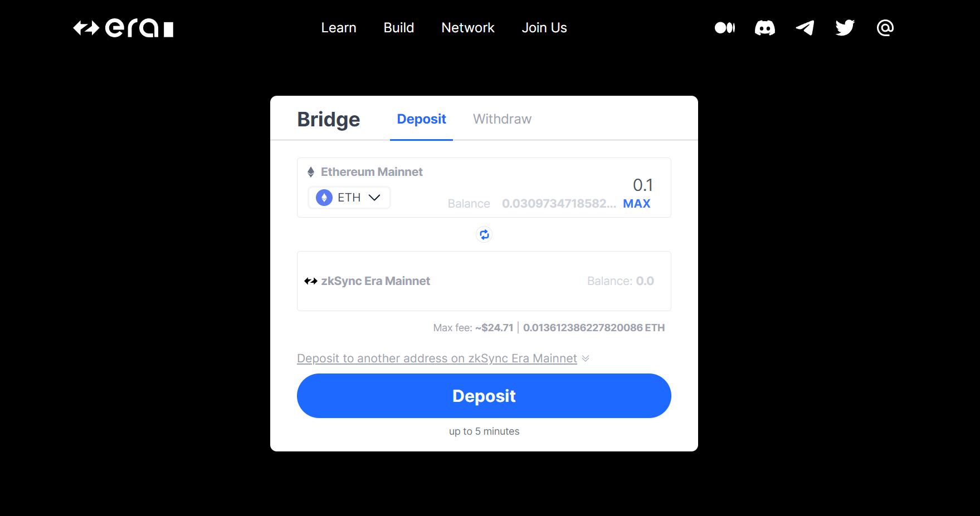Open the Discord icon link
The width and height of the screenshot is (980, 516).
(x=765, y=28)
